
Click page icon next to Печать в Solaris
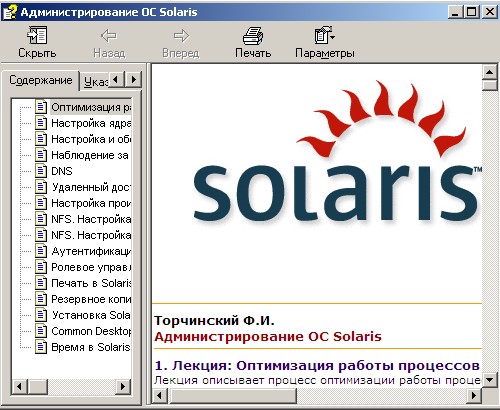point(41,283)
